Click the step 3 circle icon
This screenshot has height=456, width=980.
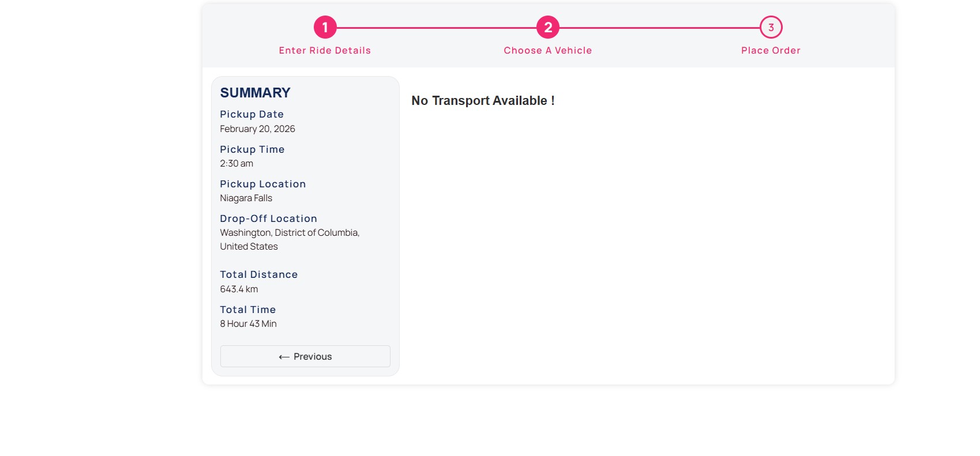click(x=771, y=27)
